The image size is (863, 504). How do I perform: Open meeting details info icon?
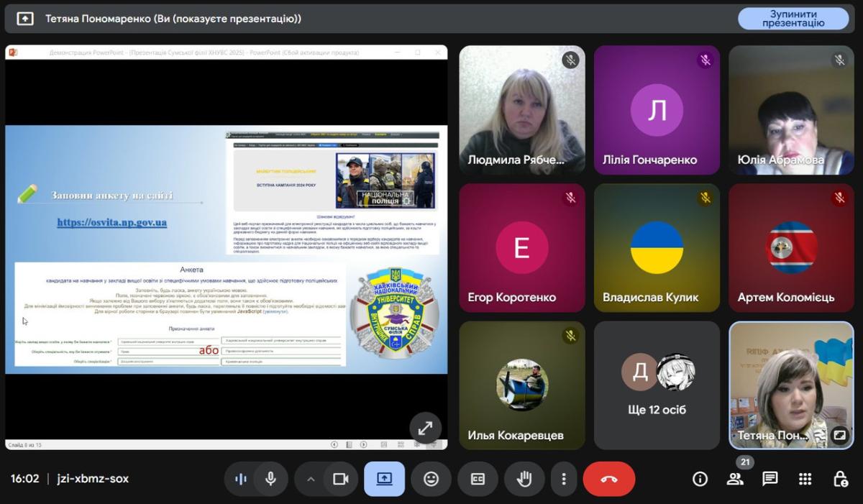[x=700, y=479]
